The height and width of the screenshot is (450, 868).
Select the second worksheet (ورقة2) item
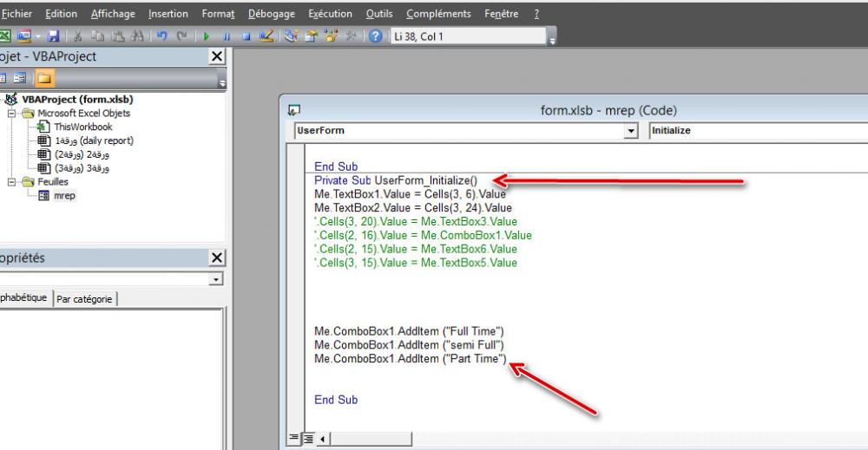coord(82,154)
